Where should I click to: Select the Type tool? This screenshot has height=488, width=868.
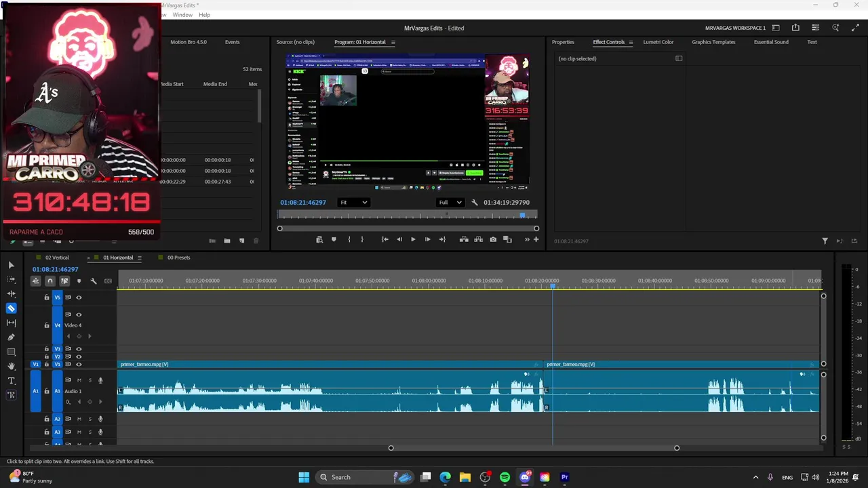[x=11, y=381]
